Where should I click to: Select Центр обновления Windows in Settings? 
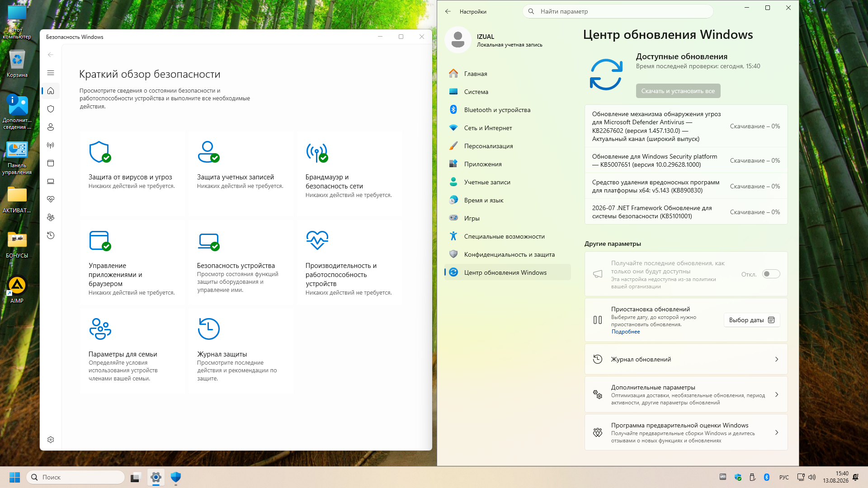click(507, 272)
